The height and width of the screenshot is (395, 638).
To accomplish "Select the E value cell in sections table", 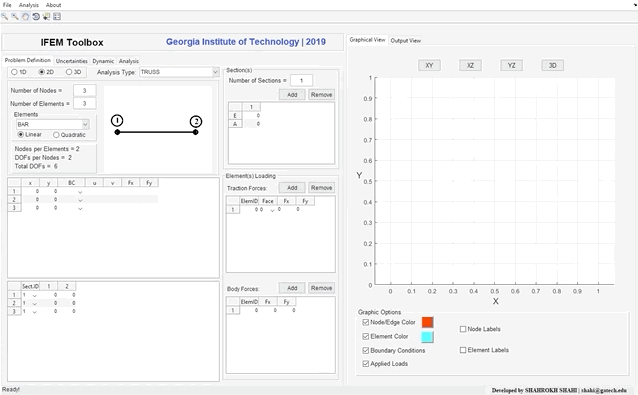I will (x=251, y=116).
